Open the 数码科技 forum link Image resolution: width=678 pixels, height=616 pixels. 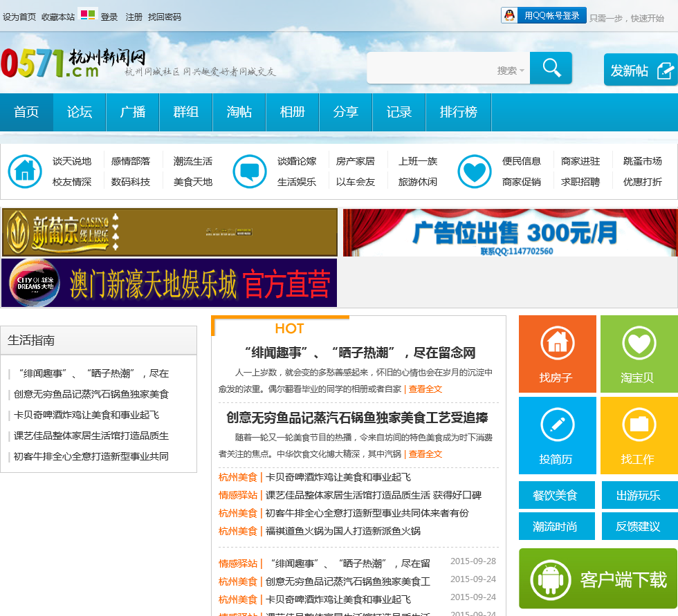click(131, 182)
